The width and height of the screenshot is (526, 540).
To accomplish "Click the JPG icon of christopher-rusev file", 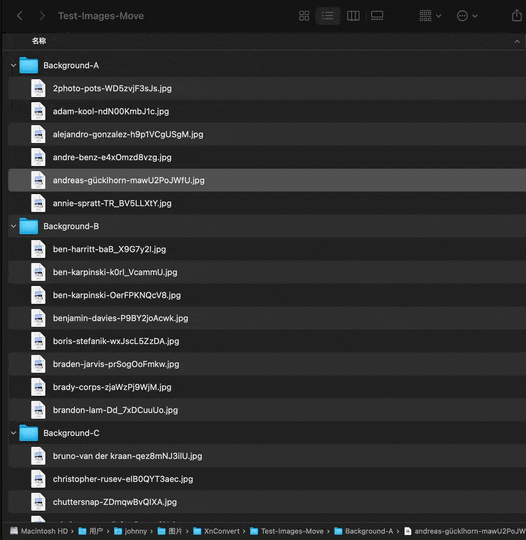I will pyautogui.click(x=38, y=479).
